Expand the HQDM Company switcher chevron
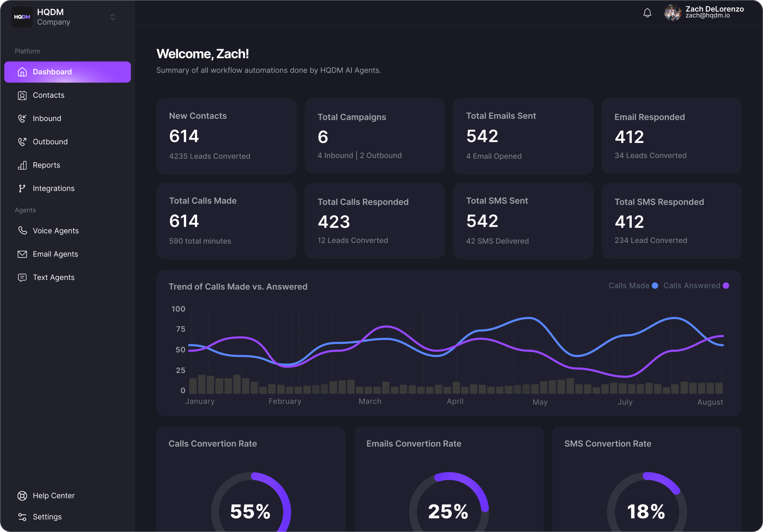763x532 pixels. click(113, 17)
